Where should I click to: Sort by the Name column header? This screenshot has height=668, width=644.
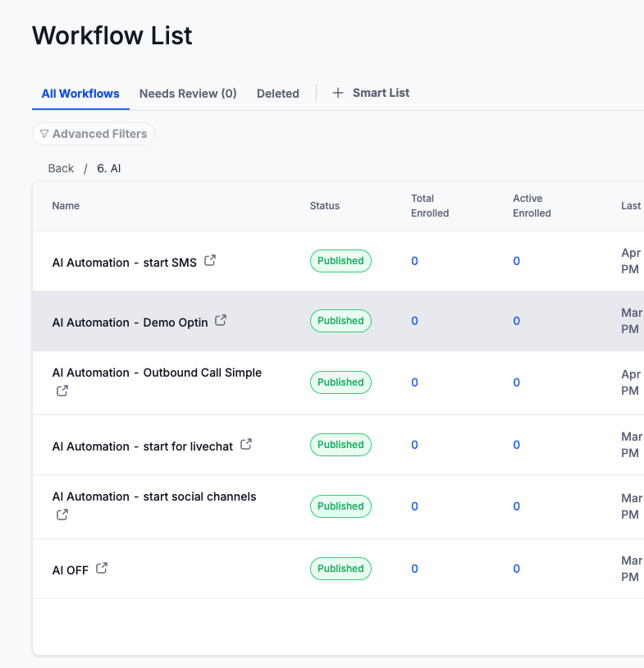(x=66, y=206)
